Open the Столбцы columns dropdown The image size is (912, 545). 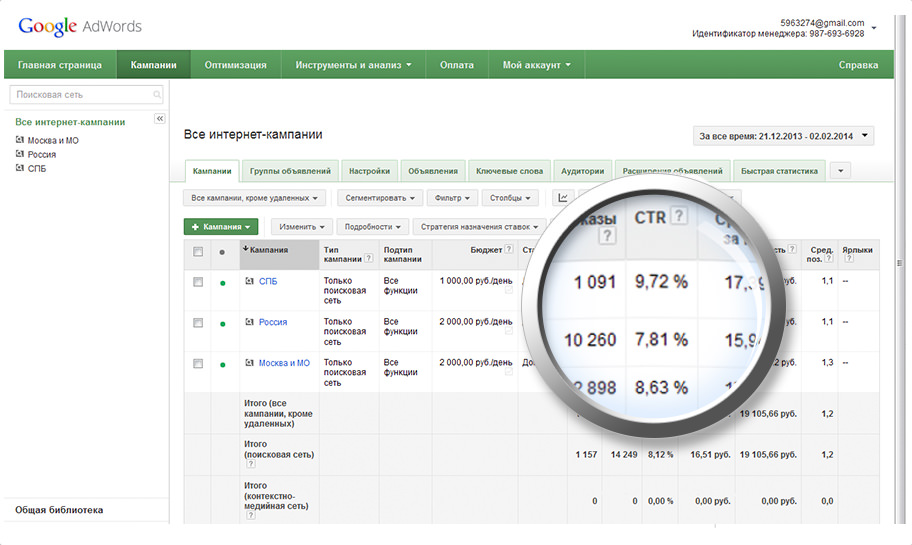(510, 198)
